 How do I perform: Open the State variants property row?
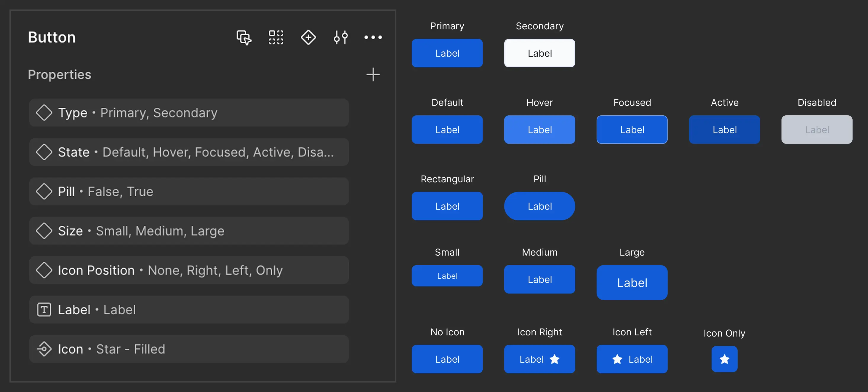189,152
